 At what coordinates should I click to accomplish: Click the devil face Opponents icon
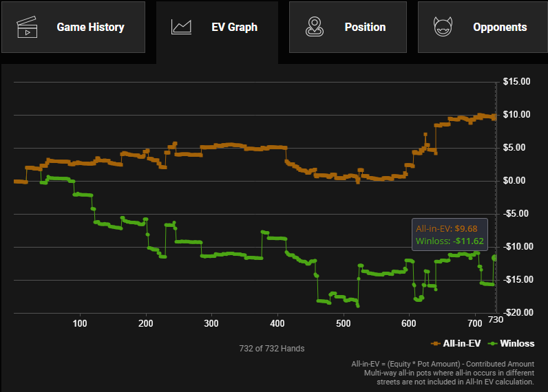coord(443,27)
